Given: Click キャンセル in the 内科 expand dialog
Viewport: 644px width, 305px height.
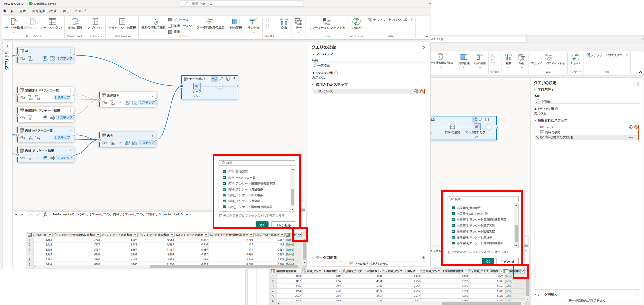Looking at the screenshot, I should (283, 225).
